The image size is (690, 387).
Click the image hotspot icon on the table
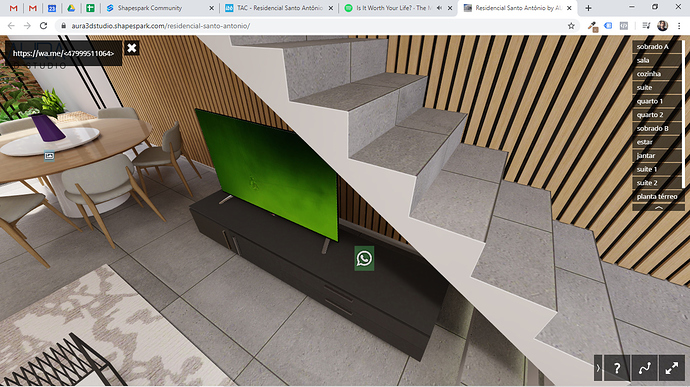coord(49,156)
